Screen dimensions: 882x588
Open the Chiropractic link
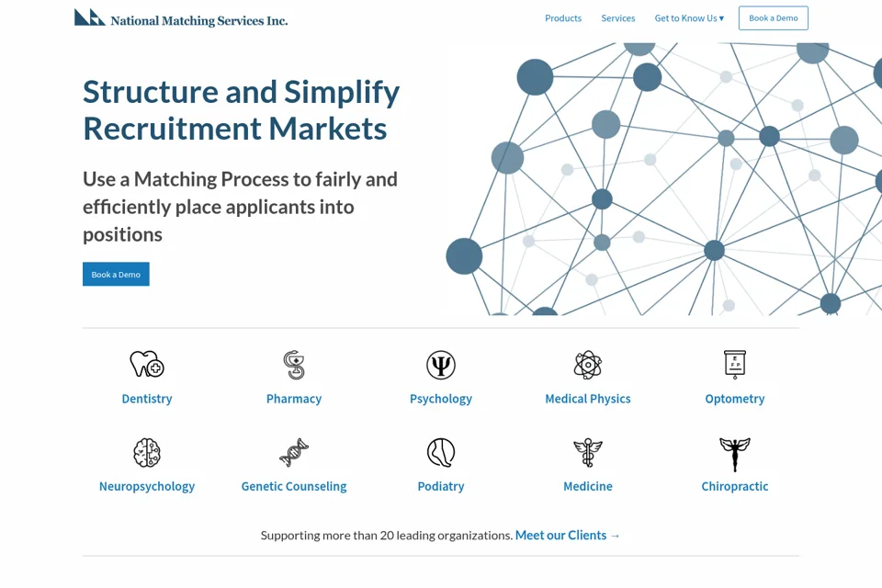click(735, 486)
